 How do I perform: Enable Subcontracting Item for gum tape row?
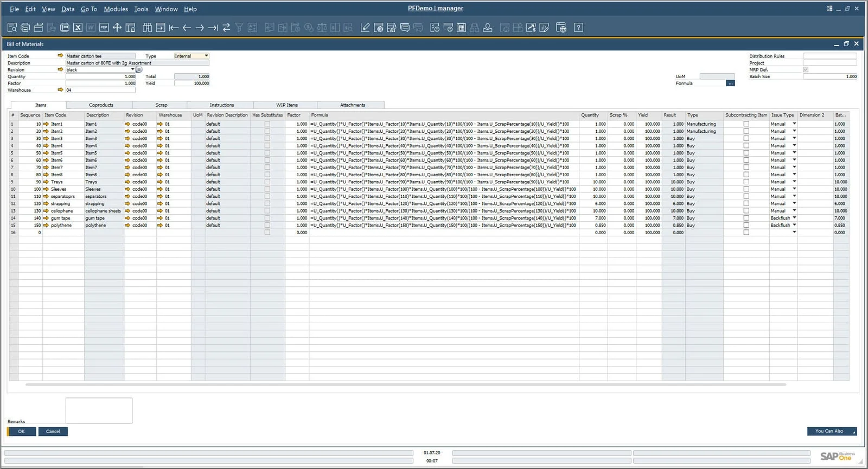(x=746, y=218)
